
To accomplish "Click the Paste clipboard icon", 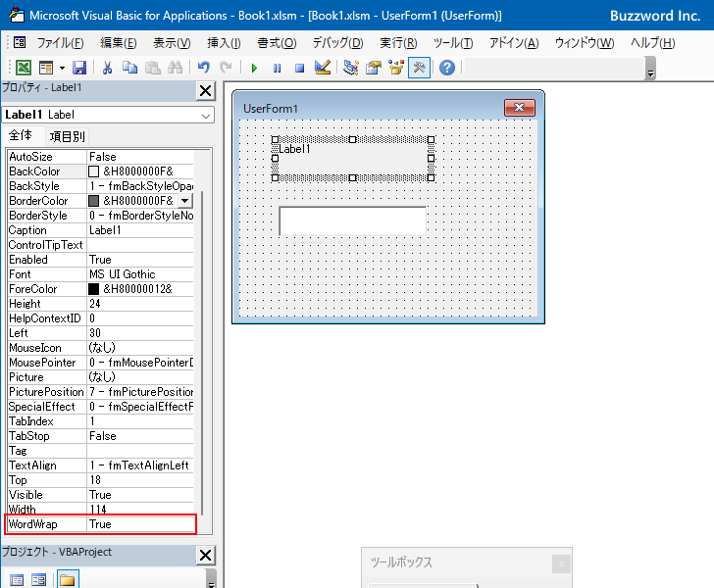I will [153, 68].
